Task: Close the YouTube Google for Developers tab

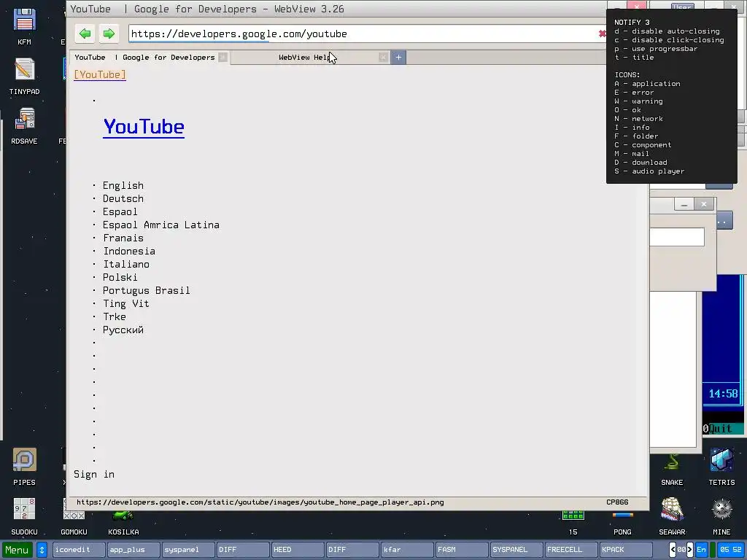Action: 222,58
